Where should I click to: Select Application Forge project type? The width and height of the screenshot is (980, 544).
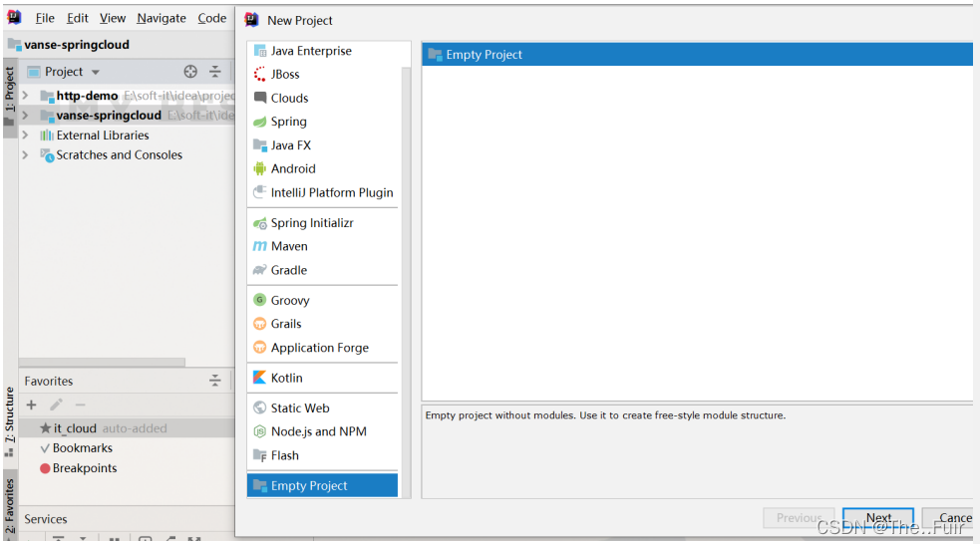322,348
